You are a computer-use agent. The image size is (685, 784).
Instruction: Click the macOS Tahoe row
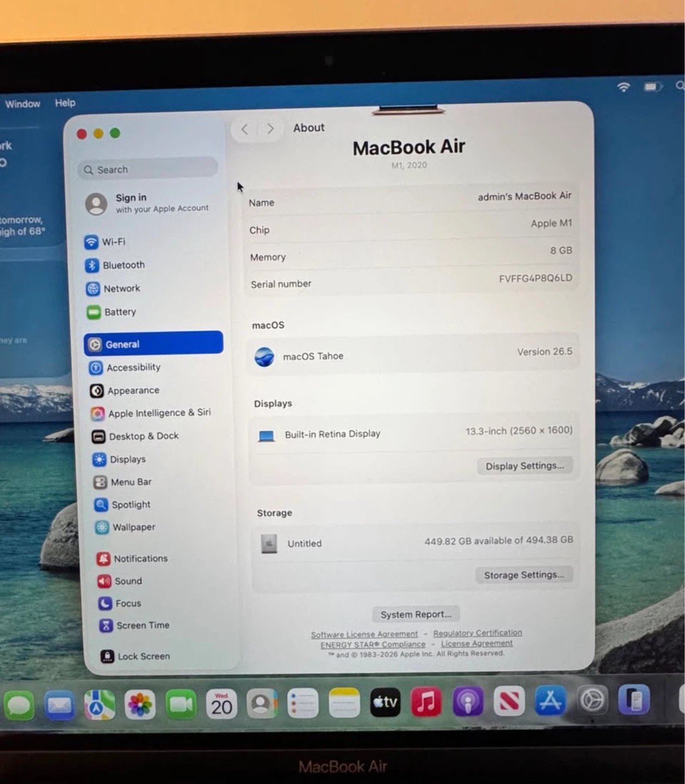point(412,354)
